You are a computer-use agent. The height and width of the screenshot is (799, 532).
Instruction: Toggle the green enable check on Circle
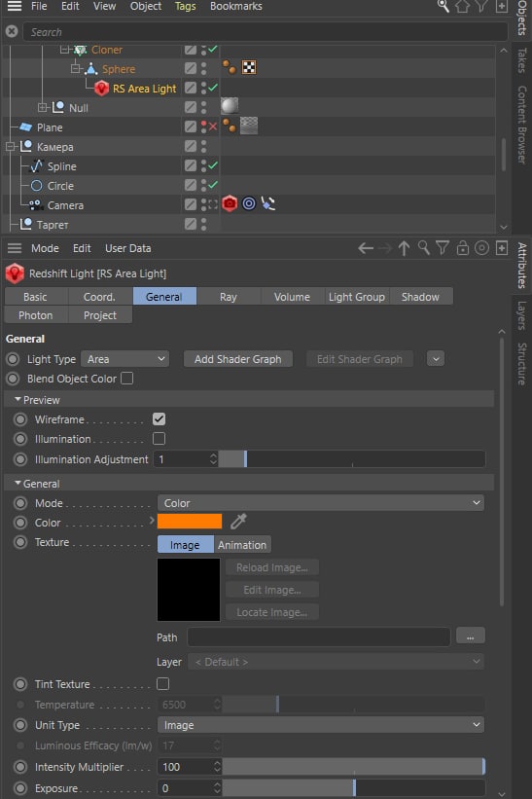click(213, 185)
